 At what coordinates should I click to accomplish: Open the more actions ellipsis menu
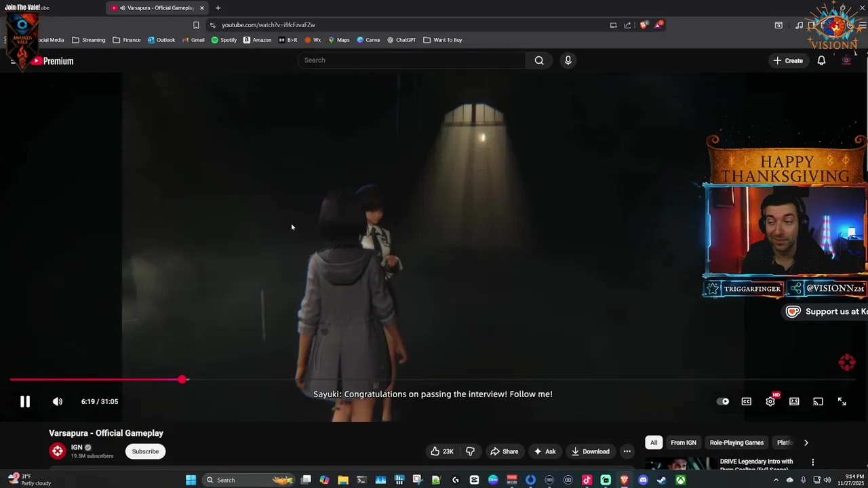point(627,451)
